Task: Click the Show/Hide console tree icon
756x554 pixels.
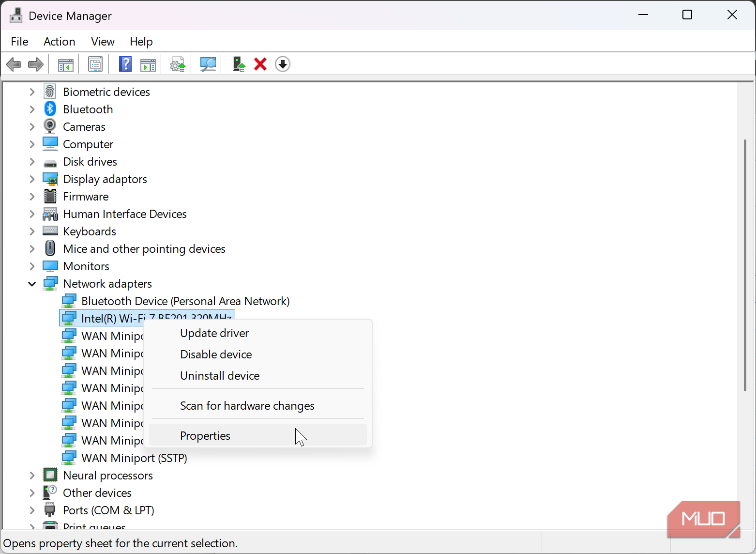Action: point(66,64)
